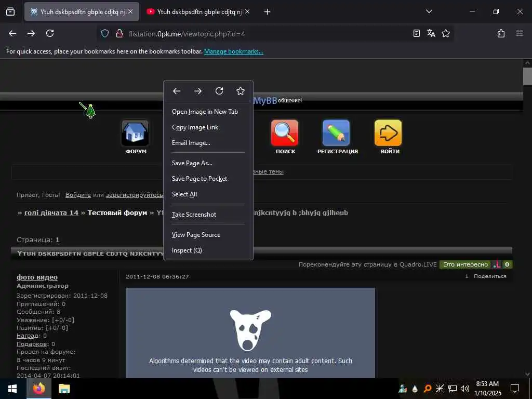Close the first browser tab
The image size is (532, 399).
click(x=130, y=11)
